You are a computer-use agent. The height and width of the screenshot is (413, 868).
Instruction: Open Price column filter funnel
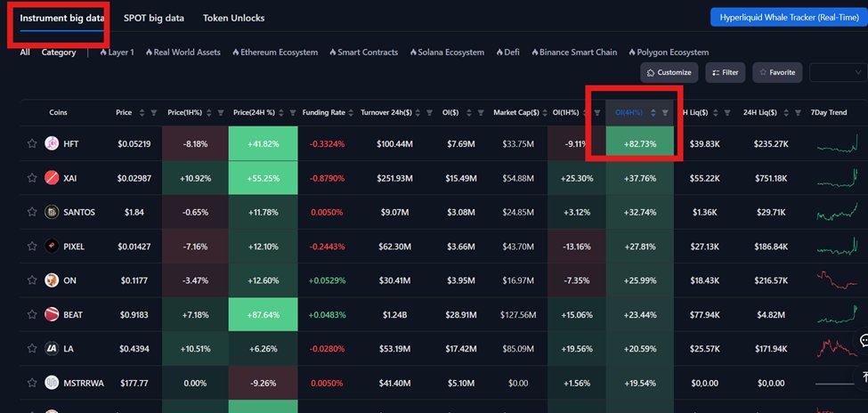pyautogui.click(x=154, y=113)
